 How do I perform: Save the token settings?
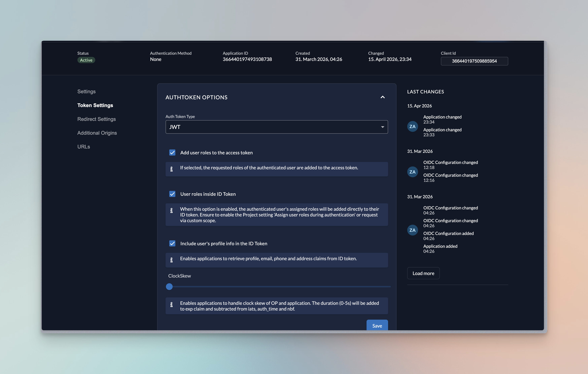(377, 325)
